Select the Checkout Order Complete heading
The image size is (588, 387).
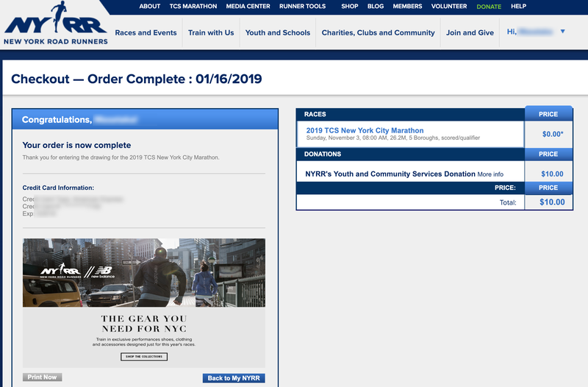click(x=137, y=79)
